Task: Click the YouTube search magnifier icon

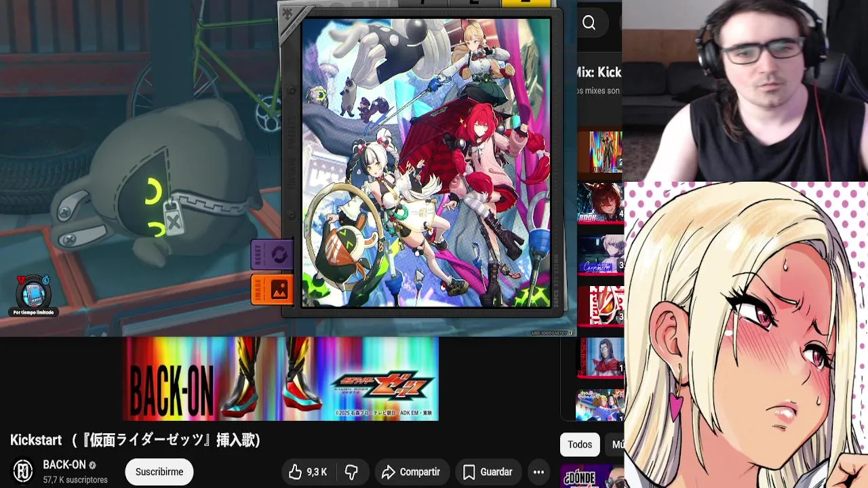Action: tap(589, 24)
